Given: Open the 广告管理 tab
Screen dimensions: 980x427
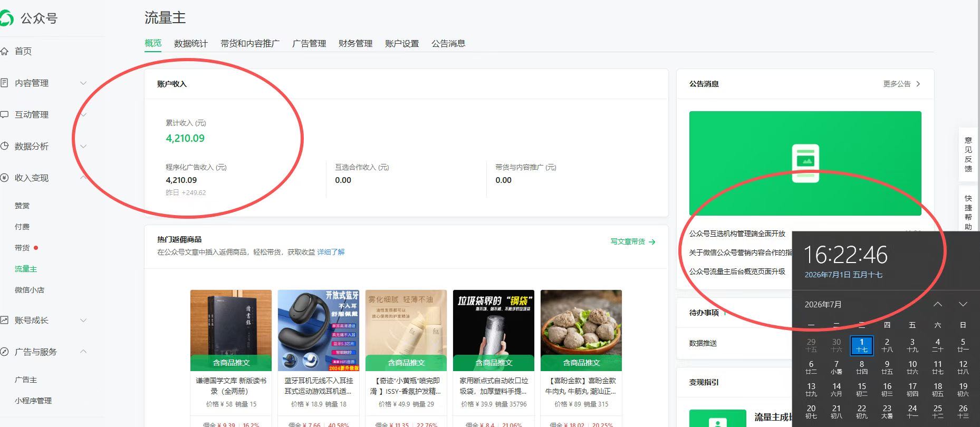Looking at the screenshot, I should point(309,44).
